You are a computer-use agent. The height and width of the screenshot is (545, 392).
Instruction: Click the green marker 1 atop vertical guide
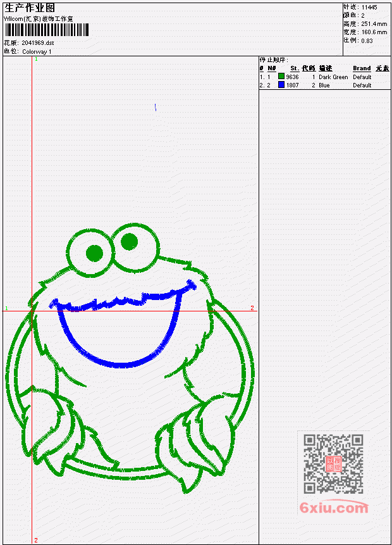[36, 59]
